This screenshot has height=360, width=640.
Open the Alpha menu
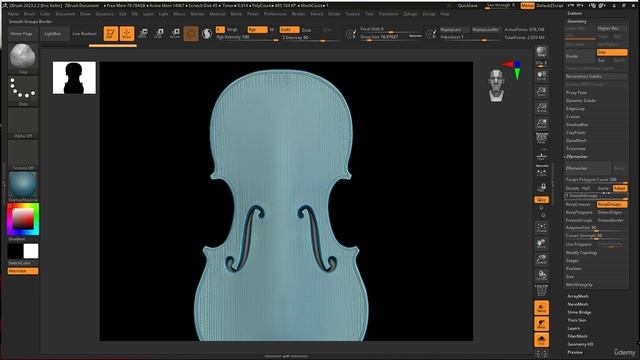point(13,14)
